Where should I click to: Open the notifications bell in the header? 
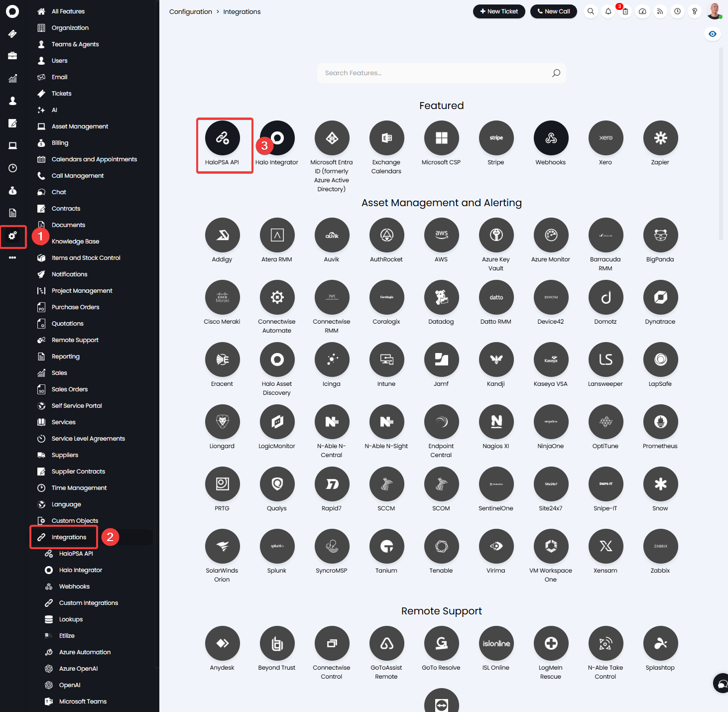608,11
